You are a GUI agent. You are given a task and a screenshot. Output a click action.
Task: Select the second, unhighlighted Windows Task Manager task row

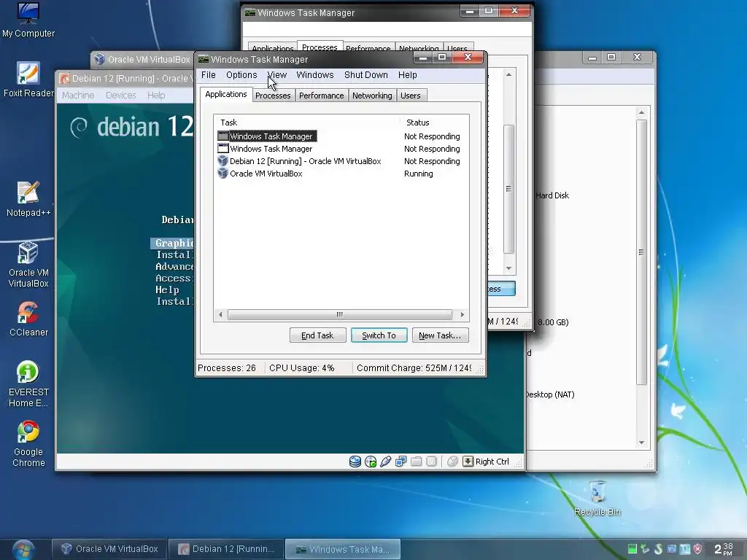click(341, 149)
